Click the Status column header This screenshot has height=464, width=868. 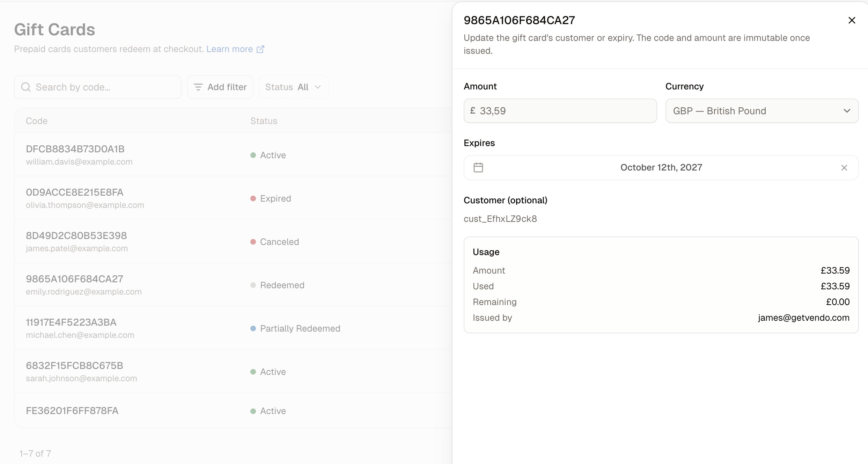point(264,121)
